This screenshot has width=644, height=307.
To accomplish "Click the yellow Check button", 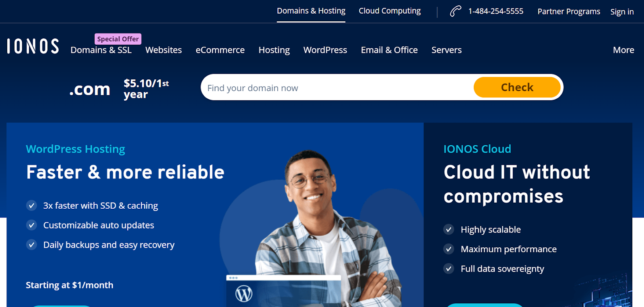I will [x=517, y=87].
